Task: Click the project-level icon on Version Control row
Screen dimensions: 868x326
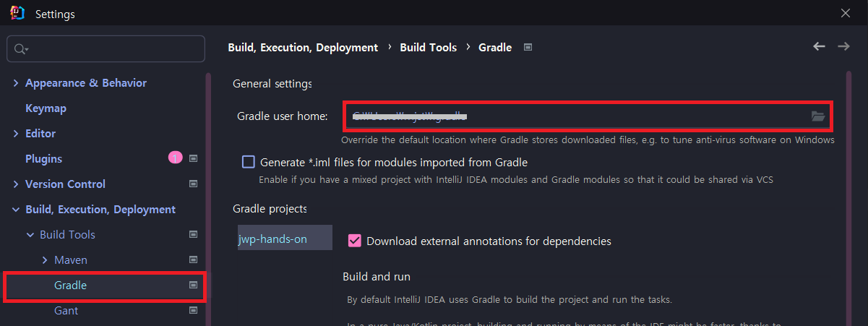Action: click(x=193, y=184)
